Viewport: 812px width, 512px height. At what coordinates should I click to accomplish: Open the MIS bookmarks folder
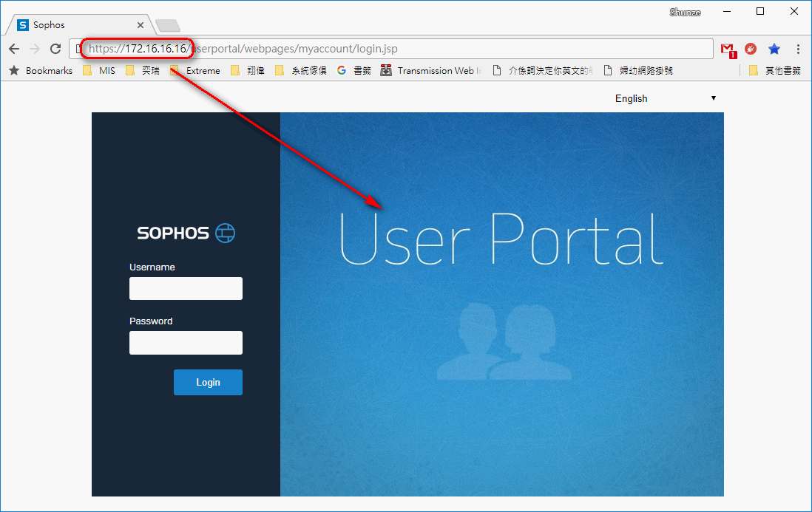tap(99, 70)
